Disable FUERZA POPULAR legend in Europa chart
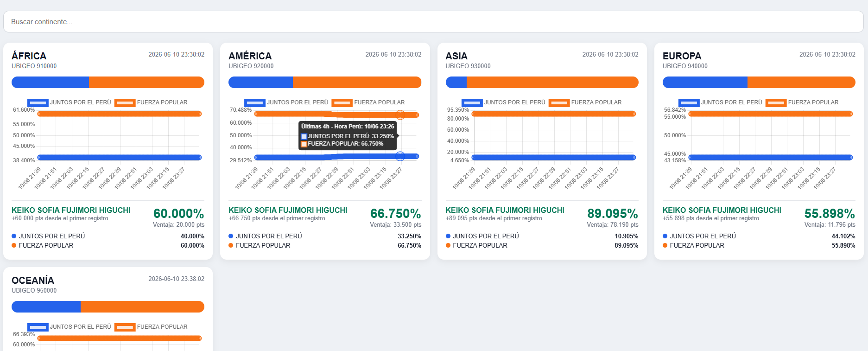Screen dimensions: 868x351 (802, 102)
